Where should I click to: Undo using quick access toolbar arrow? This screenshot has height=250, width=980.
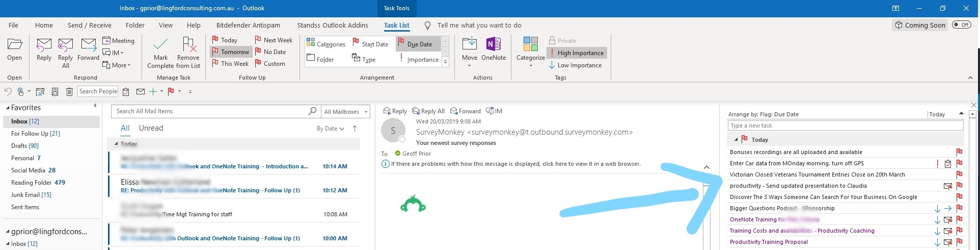pyautogui.click(x=8, y=91)
